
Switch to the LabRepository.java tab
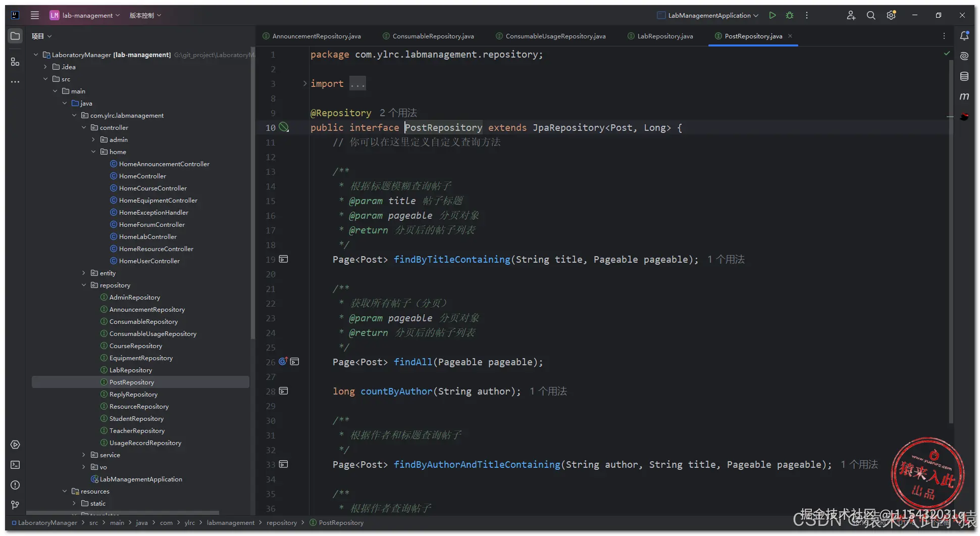664,36
